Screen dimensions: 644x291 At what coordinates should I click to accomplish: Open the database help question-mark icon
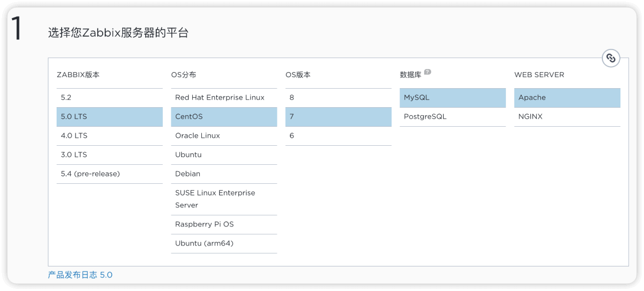click(428, 72)
